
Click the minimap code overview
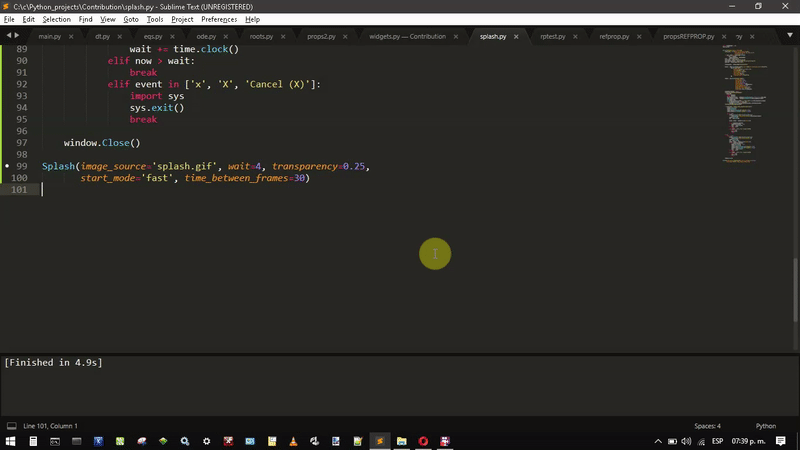pos(745,104)
